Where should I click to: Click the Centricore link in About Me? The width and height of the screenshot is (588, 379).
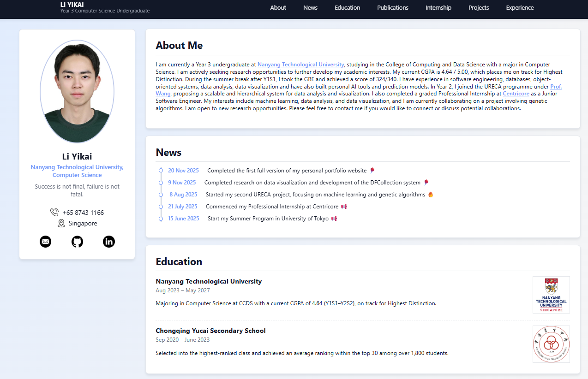tap(516, 94)
